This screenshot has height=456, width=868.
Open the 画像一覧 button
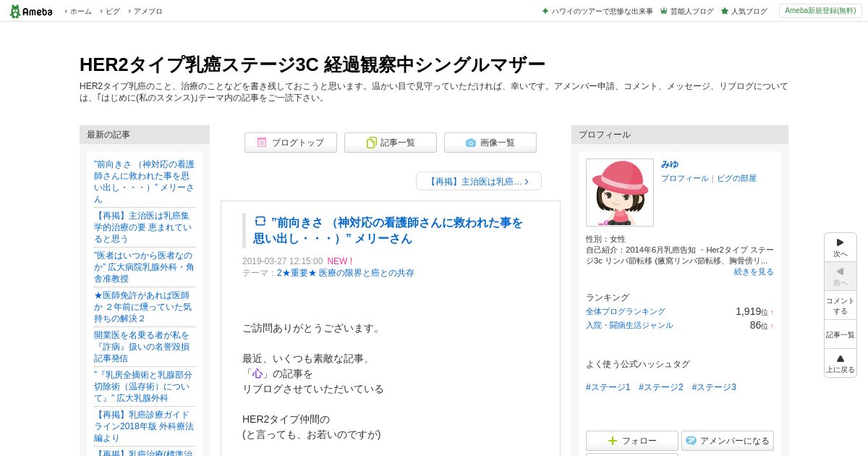pyautogui.click(x=490, y=143)
